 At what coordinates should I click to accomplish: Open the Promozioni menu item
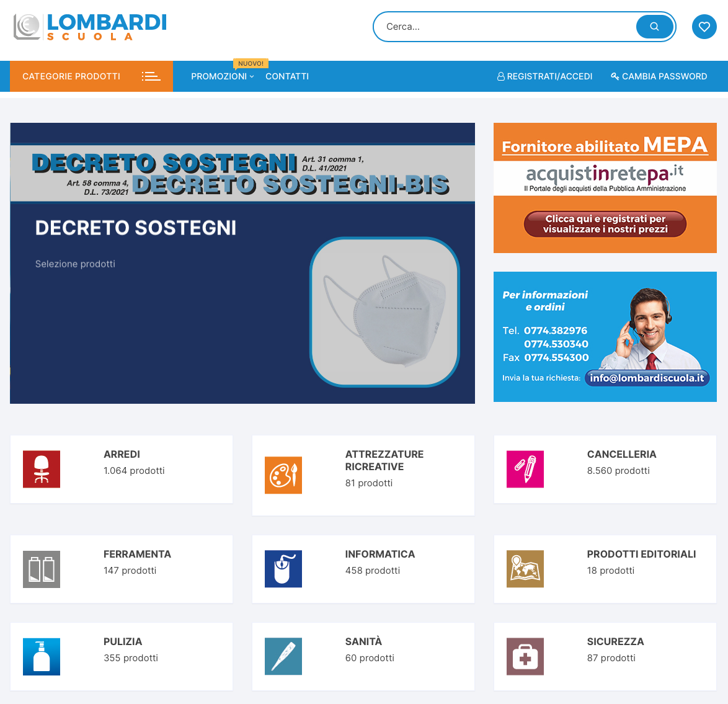pyautogui.click(x=219, y=76)
